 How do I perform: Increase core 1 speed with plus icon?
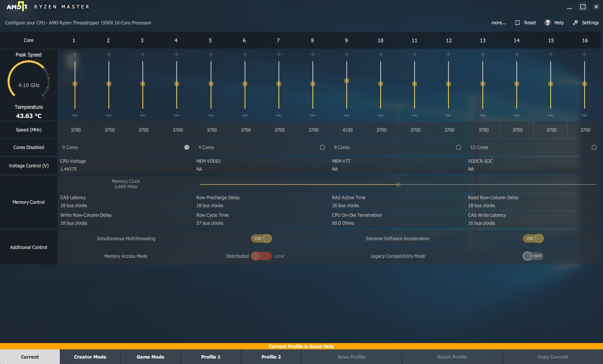(x=75, y=54)
